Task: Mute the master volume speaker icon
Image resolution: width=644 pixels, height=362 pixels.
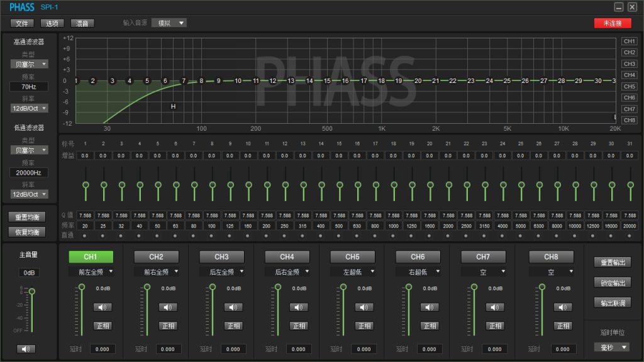Action: pos(26,349)
